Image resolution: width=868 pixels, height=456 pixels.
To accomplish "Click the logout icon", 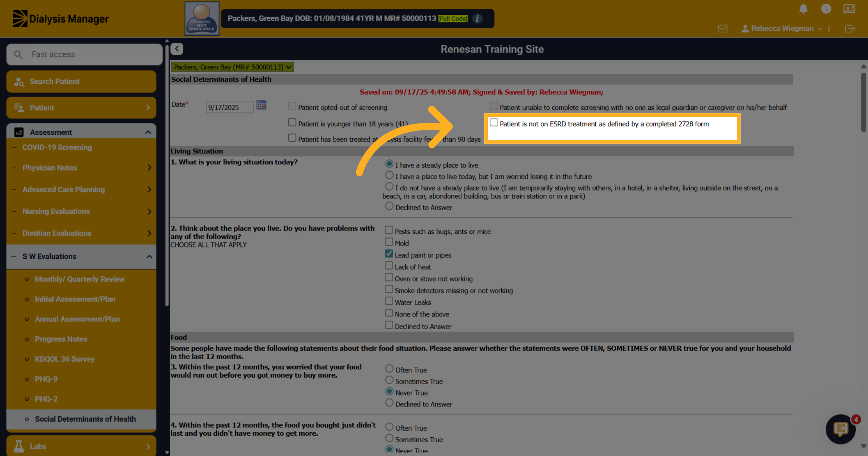I will [x=850, y=29].
